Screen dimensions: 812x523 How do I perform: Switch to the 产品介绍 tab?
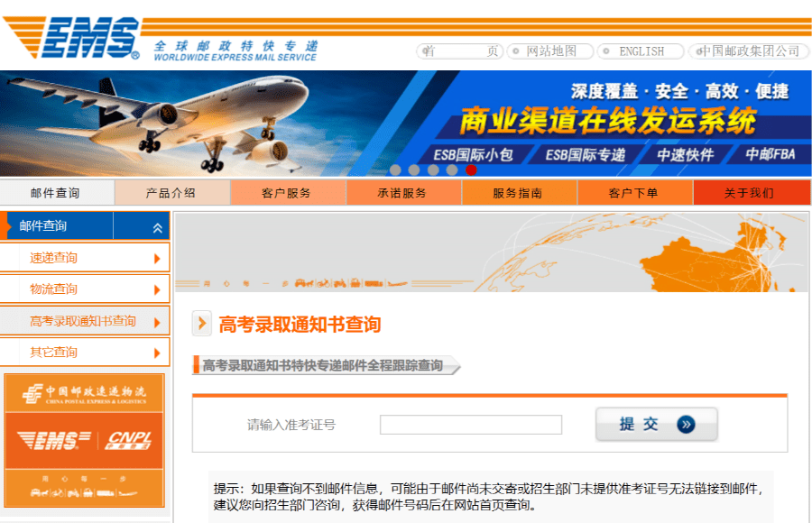click(173, 193)
